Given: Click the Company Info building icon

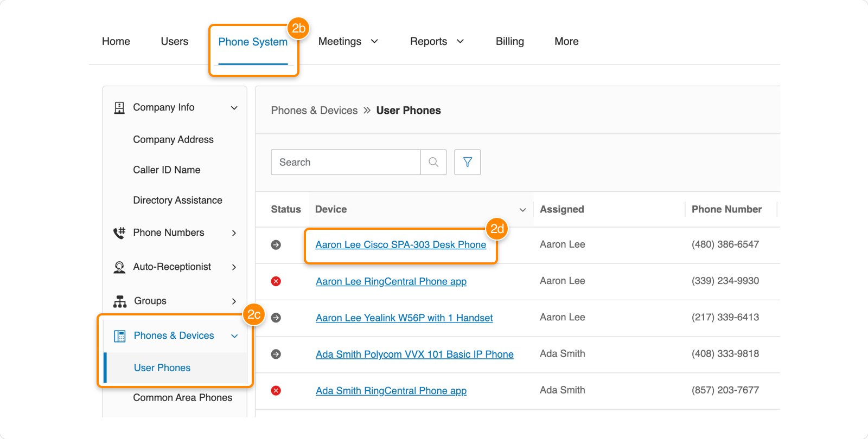Looking at the screenshot, I should tap(119, 108).
